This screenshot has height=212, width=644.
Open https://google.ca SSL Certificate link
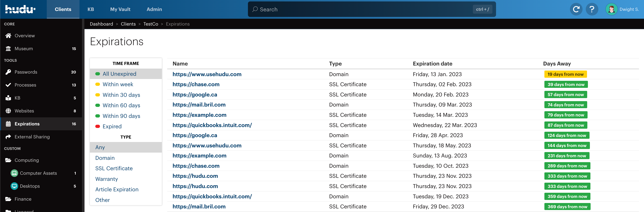195,95
